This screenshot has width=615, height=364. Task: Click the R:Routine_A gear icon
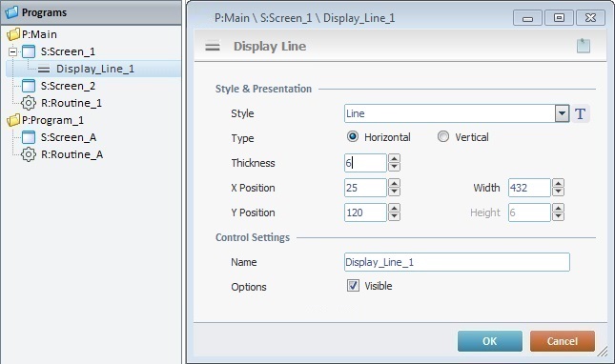click(x=29, y=154)
